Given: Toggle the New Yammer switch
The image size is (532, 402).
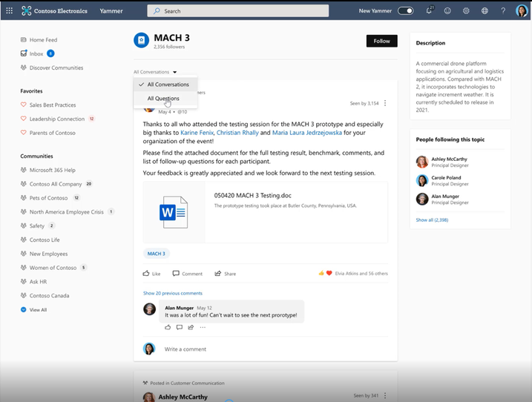Looking at the screenshot, I should [406, 11].
